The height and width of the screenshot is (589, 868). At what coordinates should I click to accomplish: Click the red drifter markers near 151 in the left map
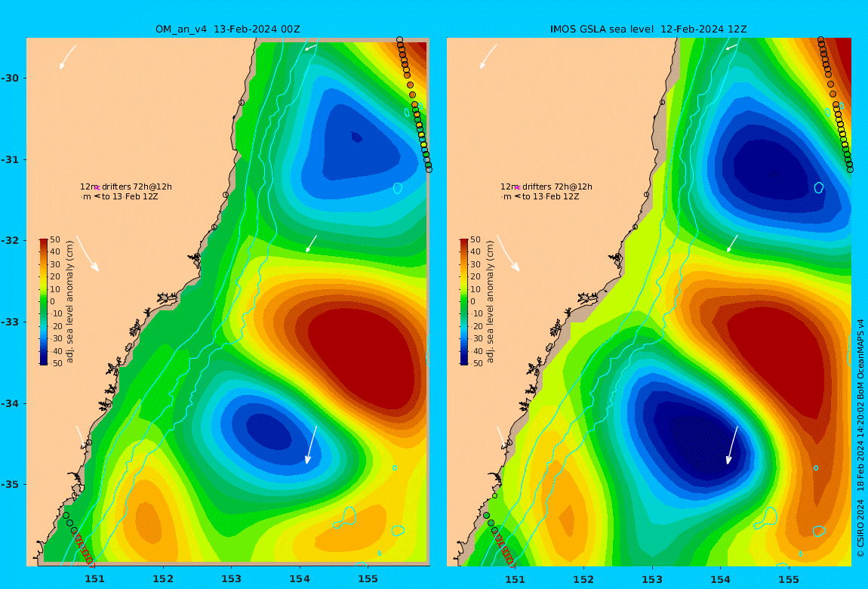[84, 548]
